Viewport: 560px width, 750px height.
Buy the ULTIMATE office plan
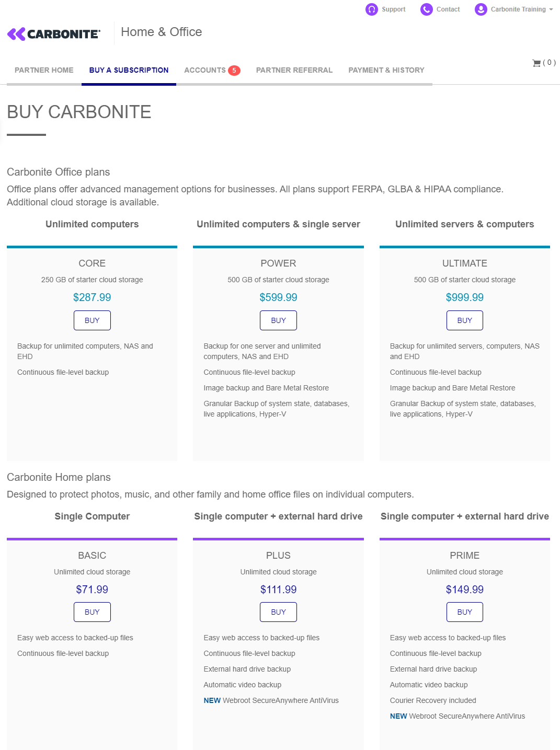pyautogui.click(x=464, y=320)
